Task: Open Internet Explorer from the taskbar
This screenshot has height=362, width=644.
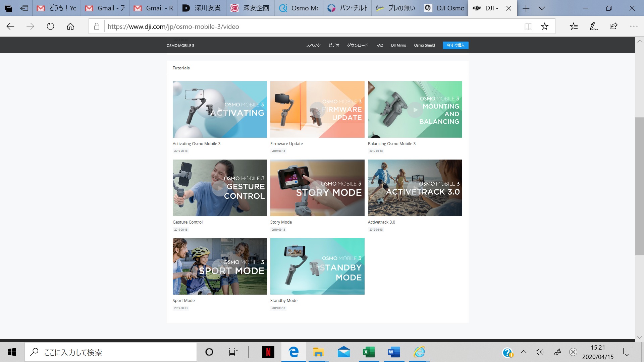Action: (419, 352)
